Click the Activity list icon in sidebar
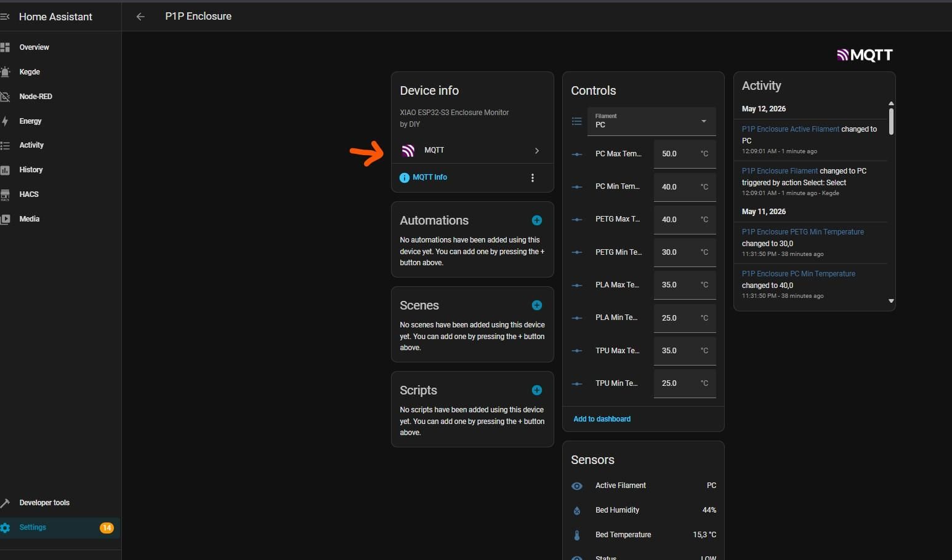The image size is (952, 560). pos(5,145)
